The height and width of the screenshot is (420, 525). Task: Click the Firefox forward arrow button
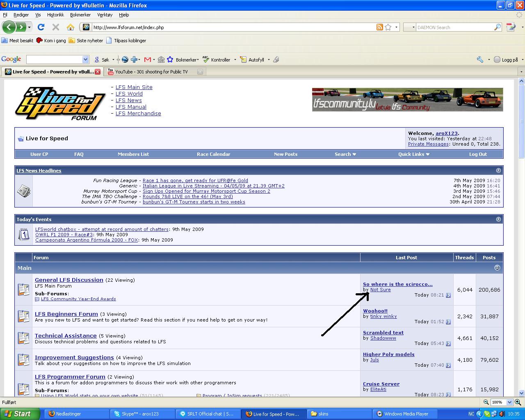21,27
